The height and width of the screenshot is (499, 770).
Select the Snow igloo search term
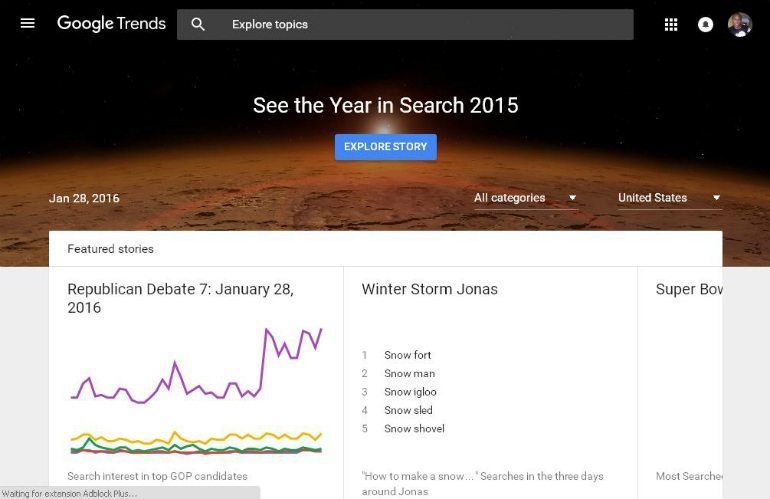click(x=410, y=392)
